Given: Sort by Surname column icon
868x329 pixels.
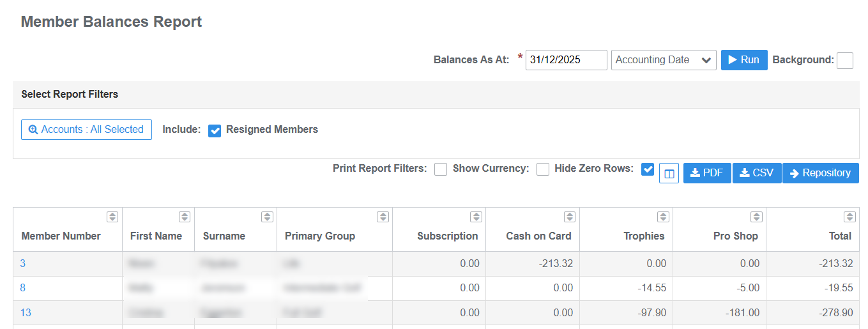Looking at the screenshot, I should coord(267,217).
